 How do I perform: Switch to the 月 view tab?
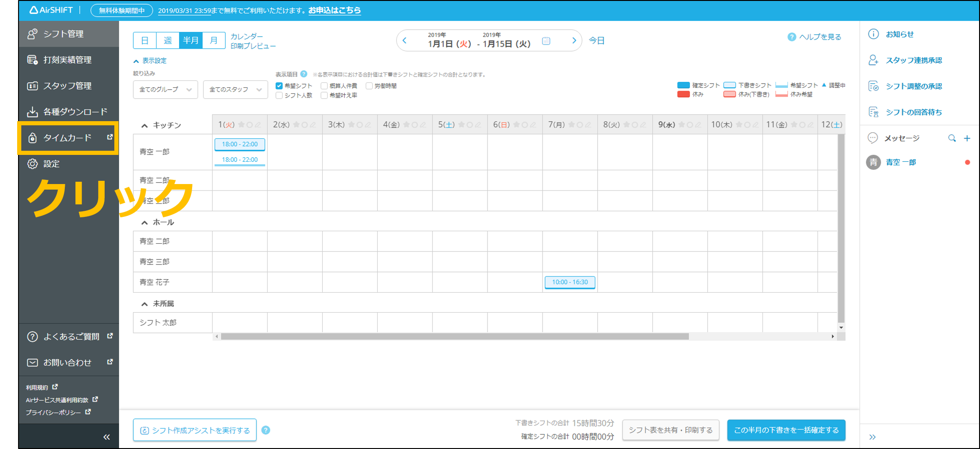click(214, 40)
